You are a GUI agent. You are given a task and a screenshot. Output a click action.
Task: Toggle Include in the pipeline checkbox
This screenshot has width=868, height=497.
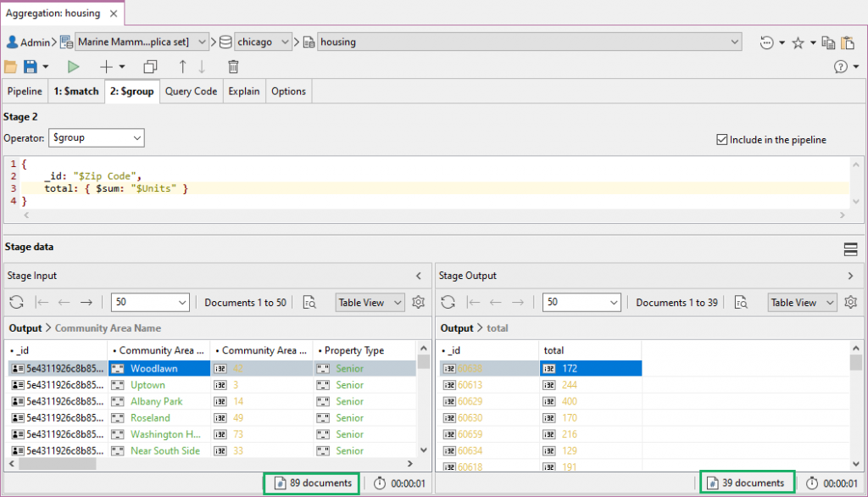[x=722, y=140]
